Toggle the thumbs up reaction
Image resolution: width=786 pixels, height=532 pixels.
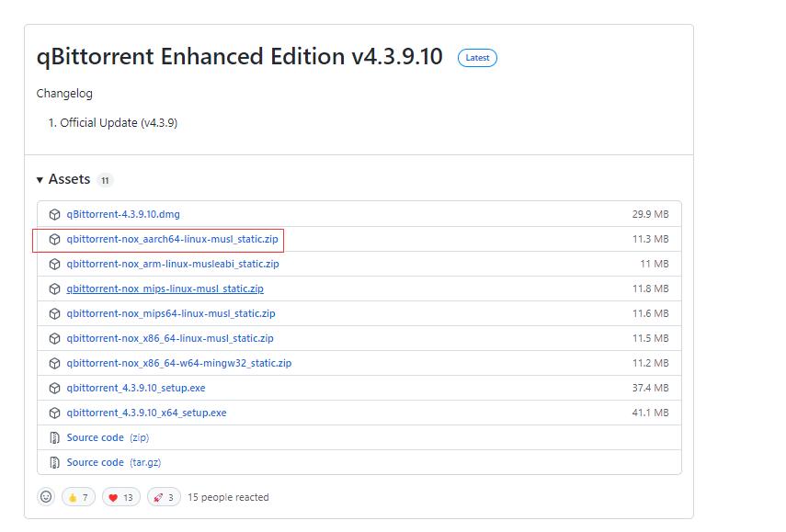(x=77, y=497)
